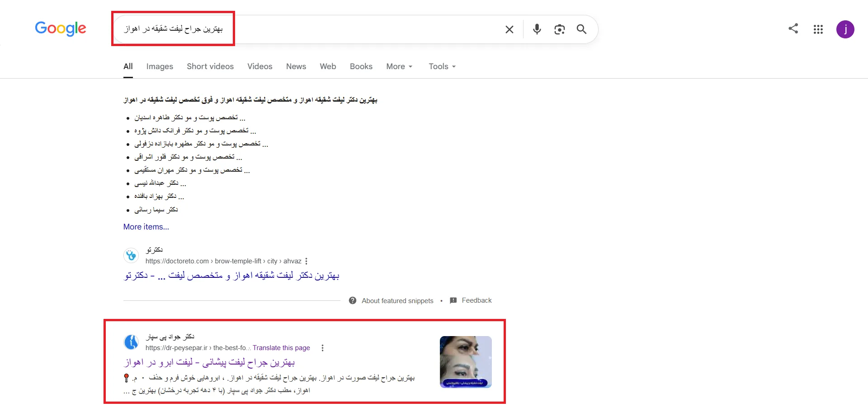The height and width of the screenshot is (407, 868).
Task: Open the doctoreto result title link
Action: pyautogui.click(x=231, y=276)
